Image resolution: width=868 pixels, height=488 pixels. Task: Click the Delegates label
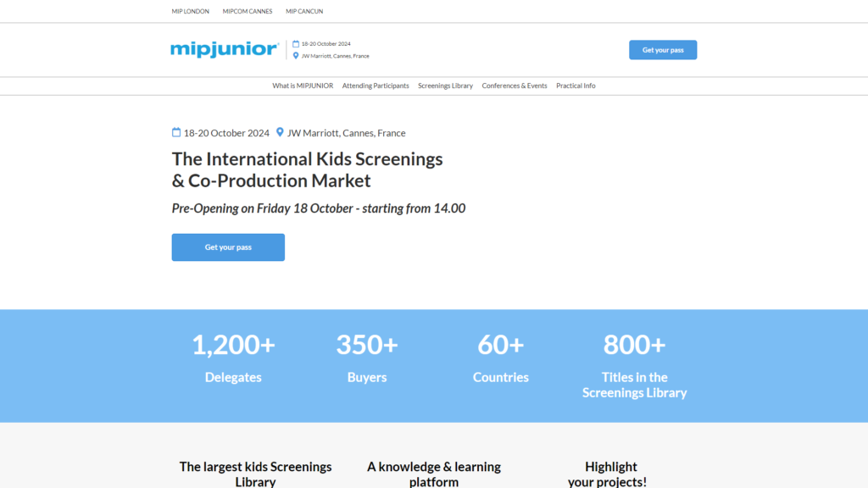[x=233, y=377]
